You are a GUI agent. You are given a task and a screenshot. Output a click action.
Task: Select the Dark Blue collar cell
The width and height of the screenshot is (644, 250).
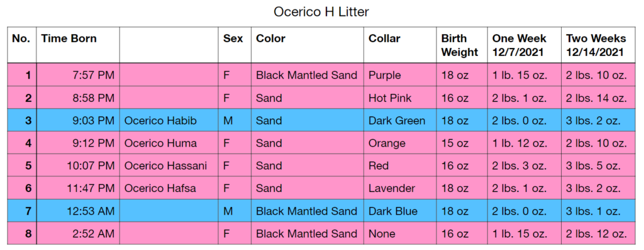[x=400, y=211]
